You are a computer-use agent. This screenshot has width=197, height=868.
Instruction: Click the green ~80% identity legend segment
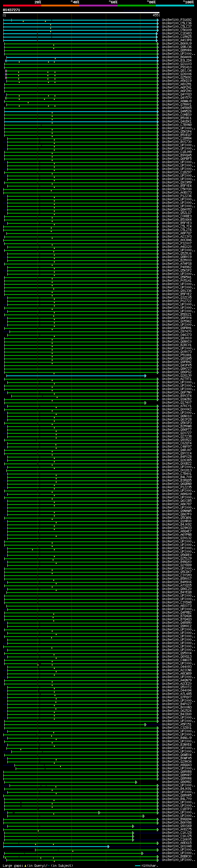click(137, 6)
